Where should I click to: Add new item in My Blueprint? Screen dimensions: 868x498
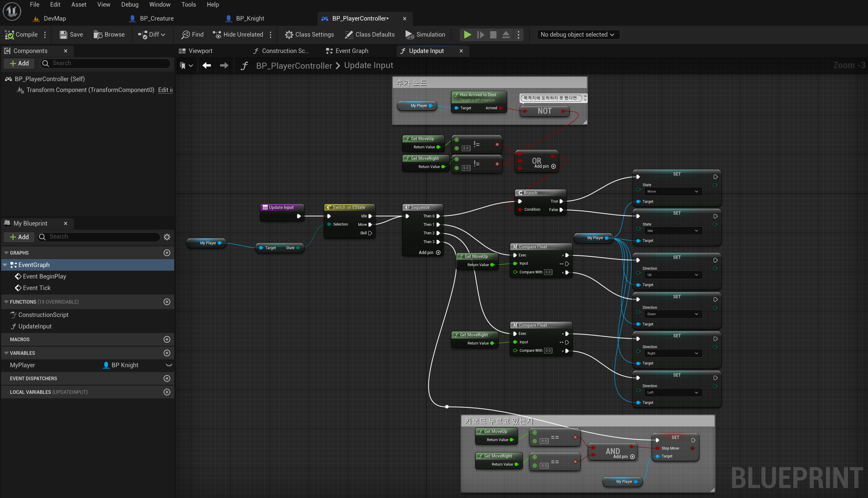click(19, 237)
